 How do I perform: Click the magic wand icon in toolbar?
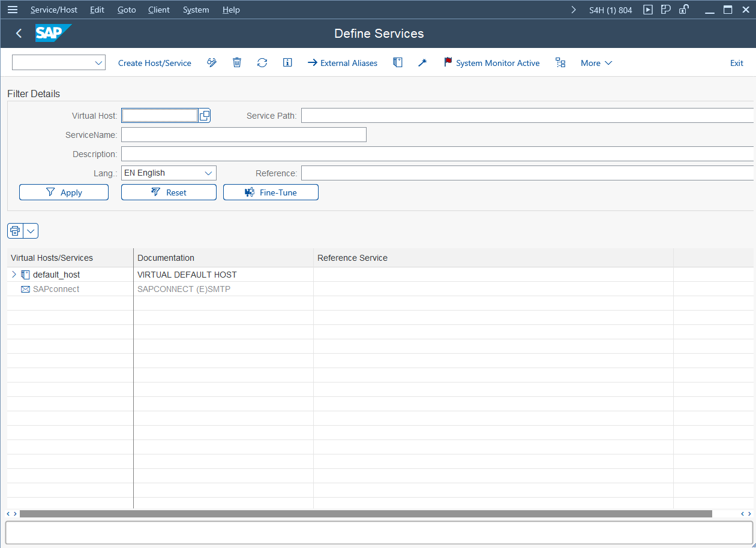pyautogui.click(x=422, y=63)
